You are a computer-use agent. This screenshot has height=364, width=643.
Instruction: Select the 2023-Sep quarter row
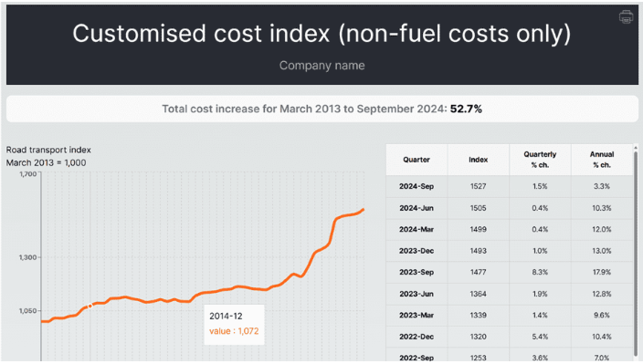510,272
